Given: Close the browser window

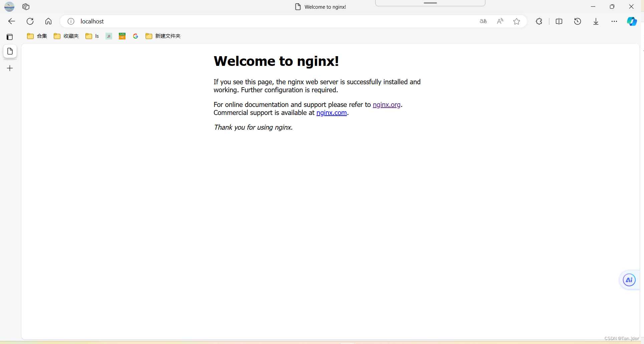Looking at the screenshot, I should click(x=631, y=7).
